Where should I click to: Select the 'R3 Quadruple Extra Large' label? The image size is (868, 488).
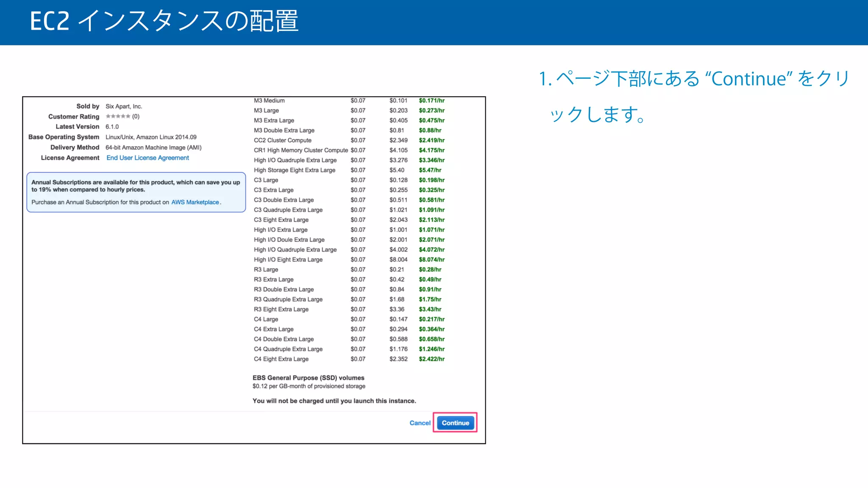tap(288, 299)
